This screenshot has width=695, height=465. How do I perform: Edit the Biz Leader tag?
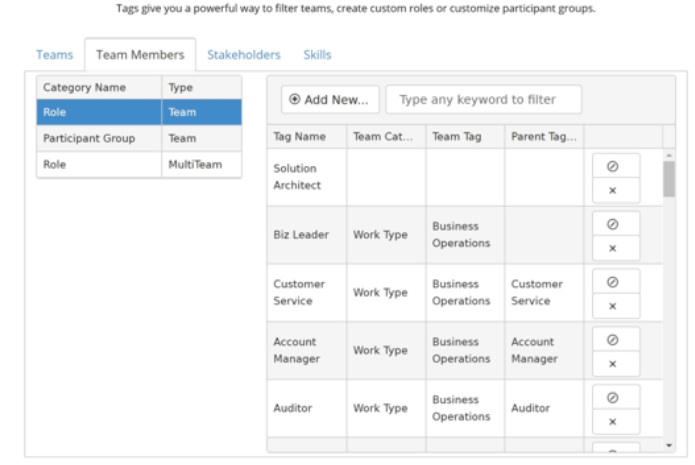coord(616,224)
